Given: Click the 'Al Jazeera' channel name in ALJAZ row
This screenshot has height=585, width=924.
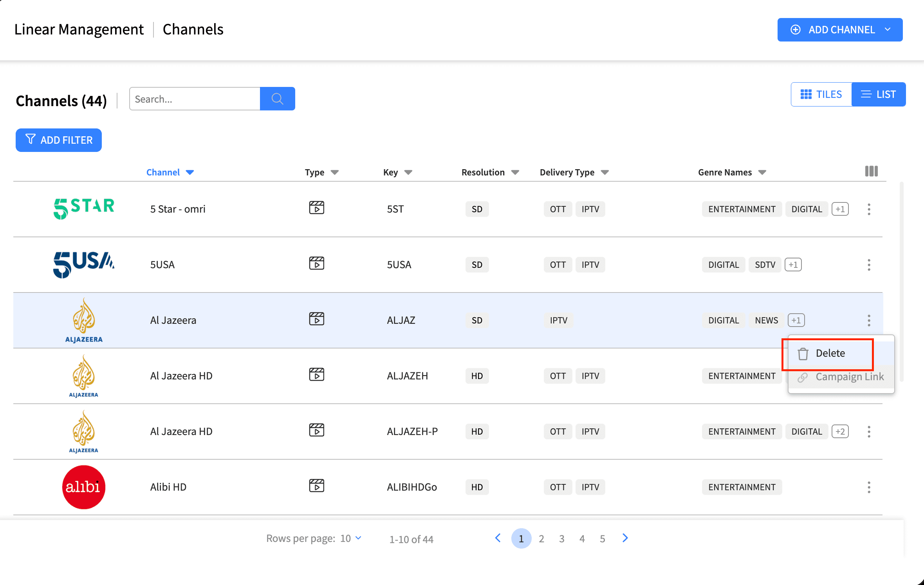Looking at the screenshot, I should click(173, 320).
